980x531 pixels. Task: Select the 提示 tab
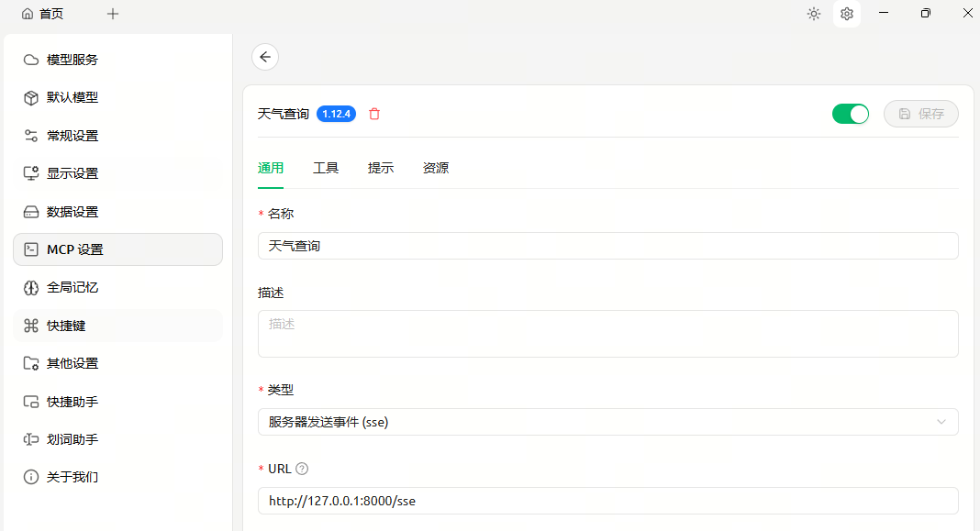pos(380,168)
